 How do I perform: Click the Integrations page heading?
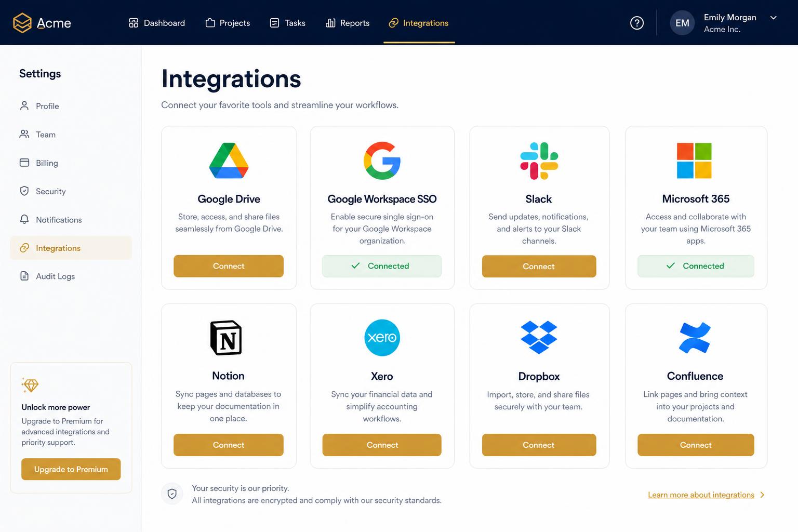(231, 79)
